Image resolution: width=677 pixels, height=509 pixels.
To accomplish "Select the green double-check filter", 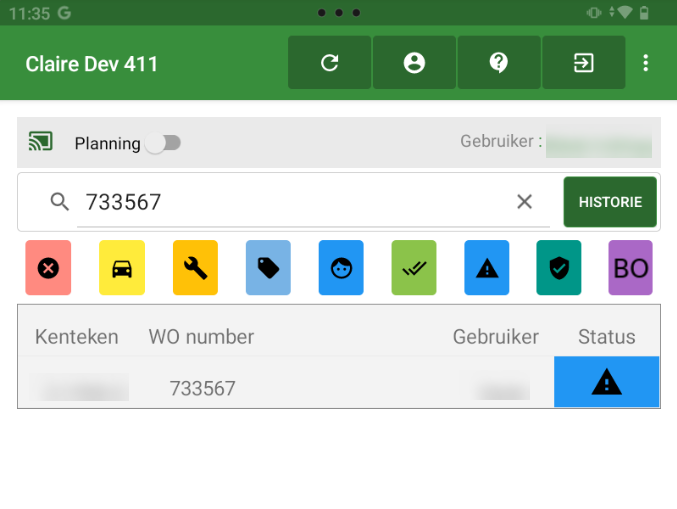I will (x=414, y=268).
